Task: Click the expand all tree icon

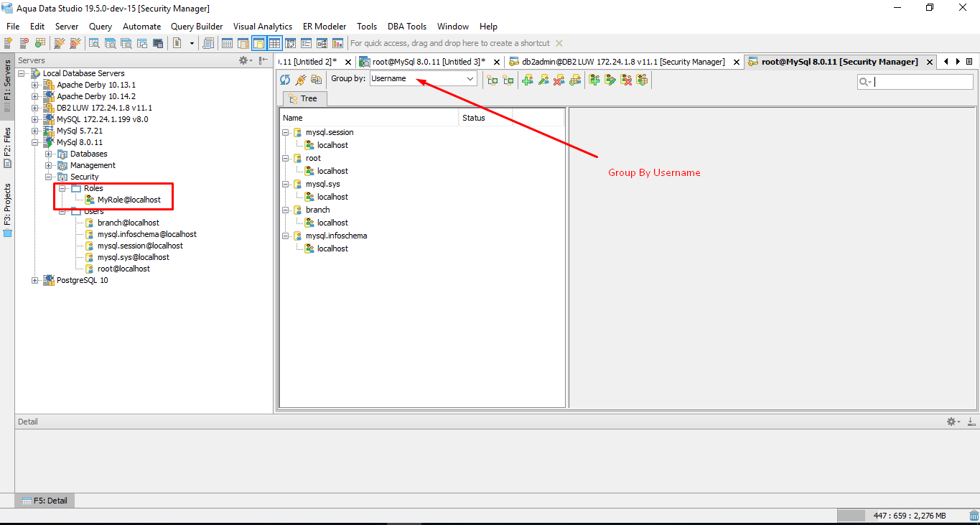Action: coord(492,80)
